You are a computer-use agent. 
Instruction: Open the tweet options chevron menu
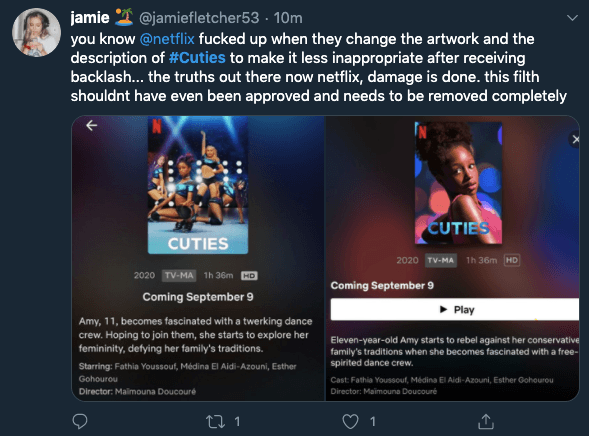click(x=572, y=18)
